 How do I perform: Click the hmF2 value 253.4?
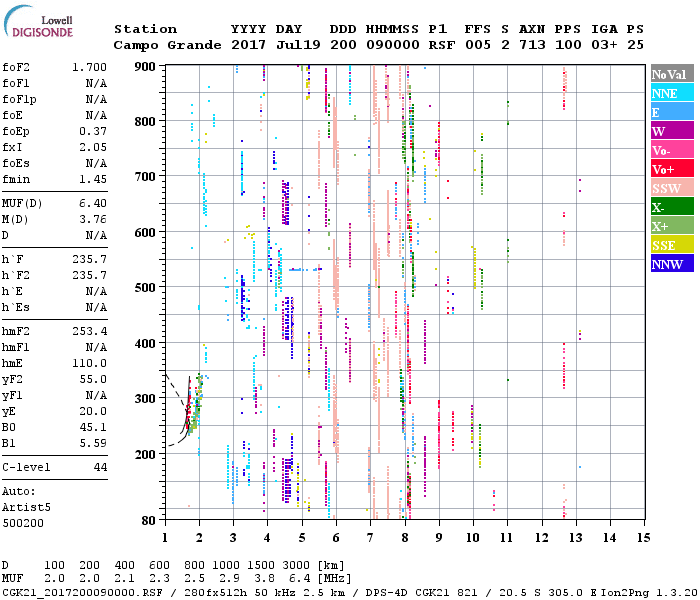click(x=89, y=331)
